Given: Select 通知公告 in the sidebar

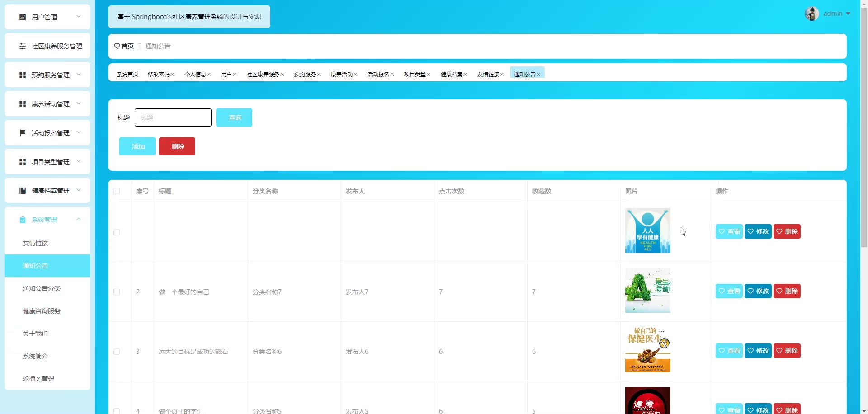Looking at the screenshot, I should click(47, 266).
